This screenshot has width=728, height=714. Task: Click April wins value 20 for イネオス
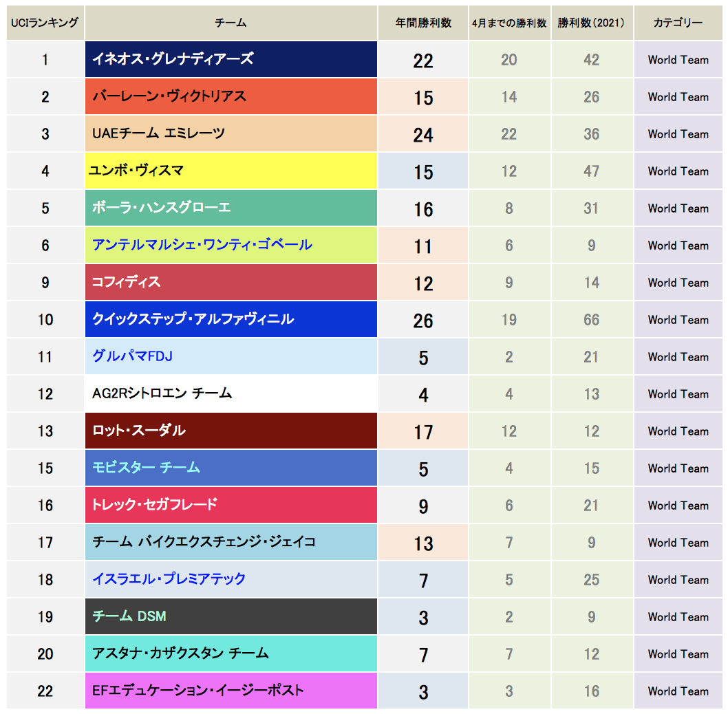[x=509, y=60]
